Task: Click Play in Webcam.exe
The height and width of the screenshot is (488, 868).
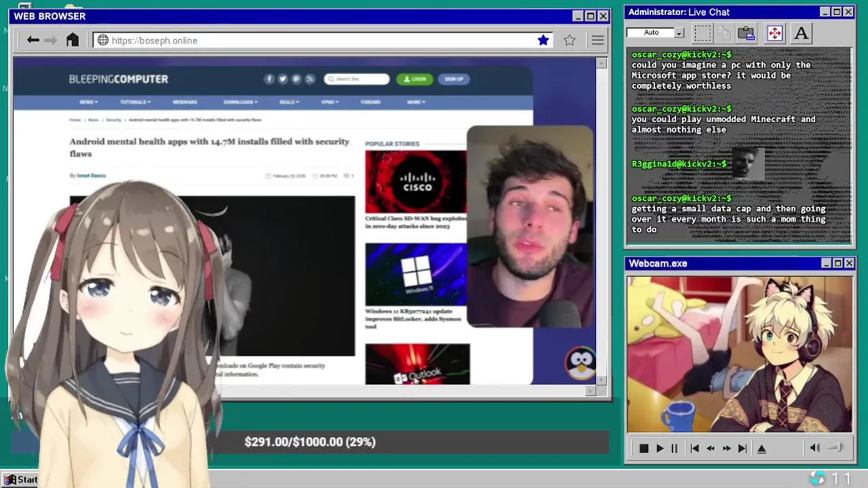Action: click(659, 448)
